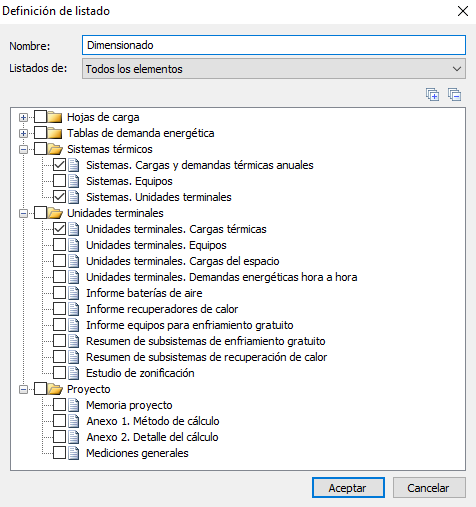Screen dimensions: 476x507
Task: Open the Listados de dropdown
Action: tap(274, 69)
